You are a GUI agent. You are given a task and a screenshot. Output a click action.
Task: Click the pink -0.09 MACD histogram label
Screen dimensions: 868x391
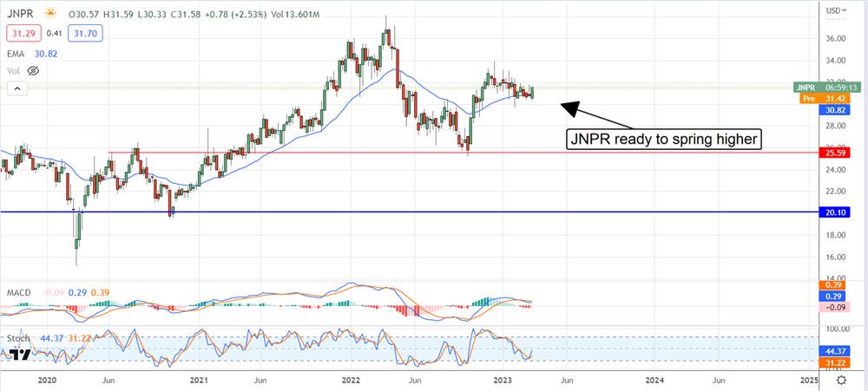[835, 307]
